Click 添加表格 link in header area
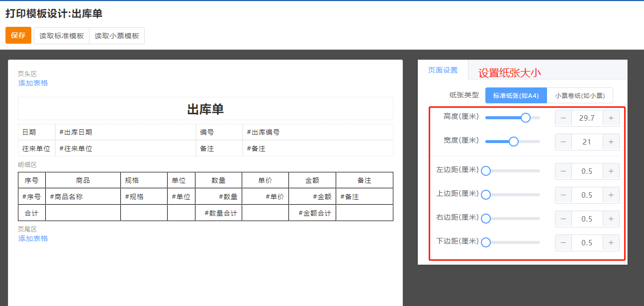Screen dimensions: 644x306 [33, 83]
